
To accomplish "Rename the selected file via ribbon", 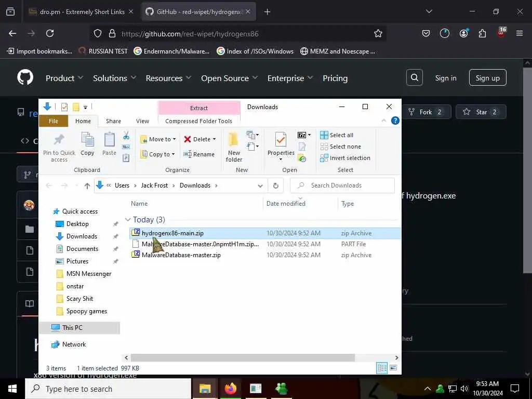I will point(199,154).
